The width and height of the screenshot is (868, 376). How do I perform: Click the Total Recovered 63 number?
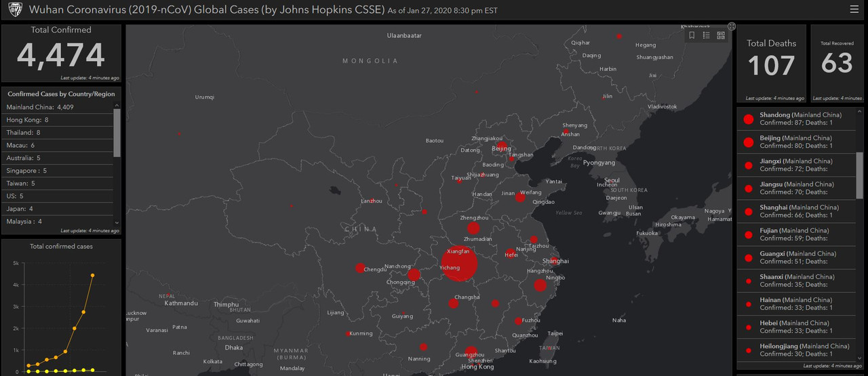click(837, 63)
